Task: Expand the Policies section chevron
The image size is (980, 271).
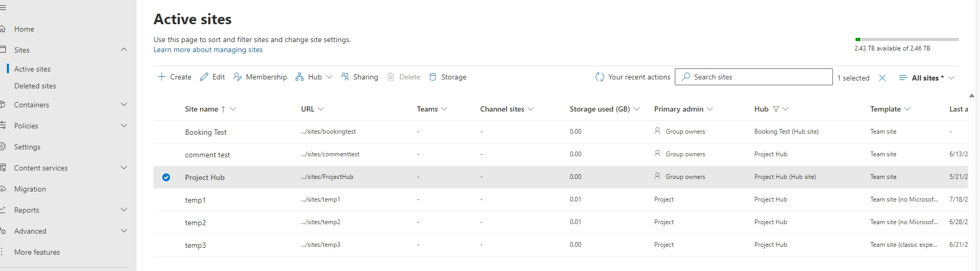Action: (124, 126)
